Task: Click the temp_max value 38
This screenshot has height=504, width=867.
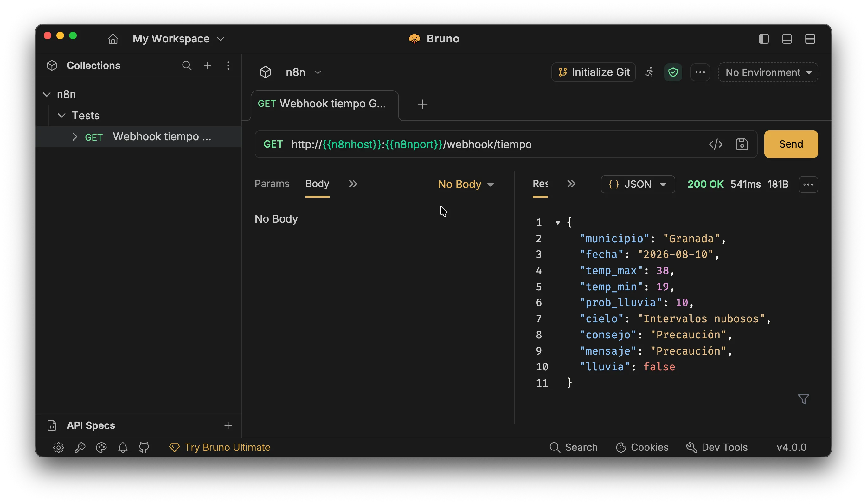Action: click(662, 271)
